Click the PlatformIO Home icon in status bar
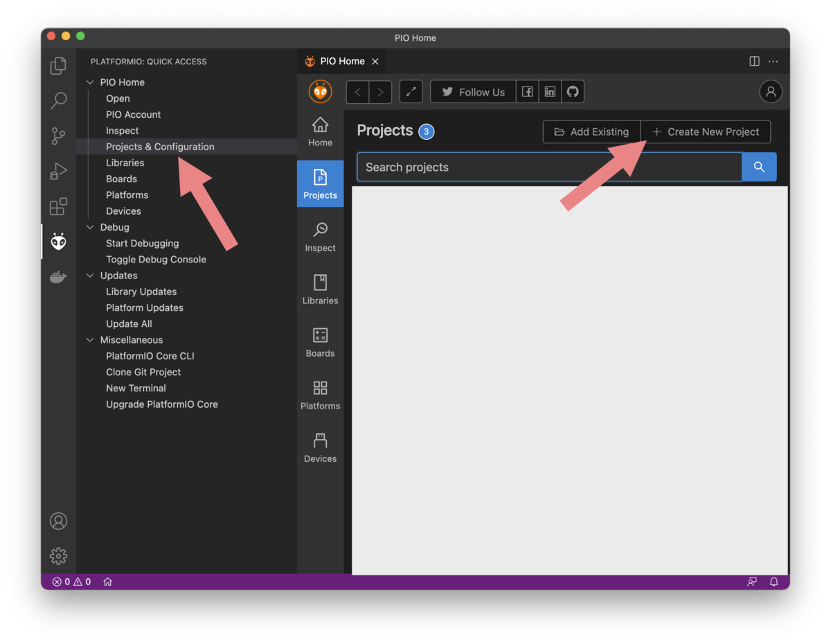The height and width of the screenshot is (644, 831). pyautogui.click(x=107, y=582)
